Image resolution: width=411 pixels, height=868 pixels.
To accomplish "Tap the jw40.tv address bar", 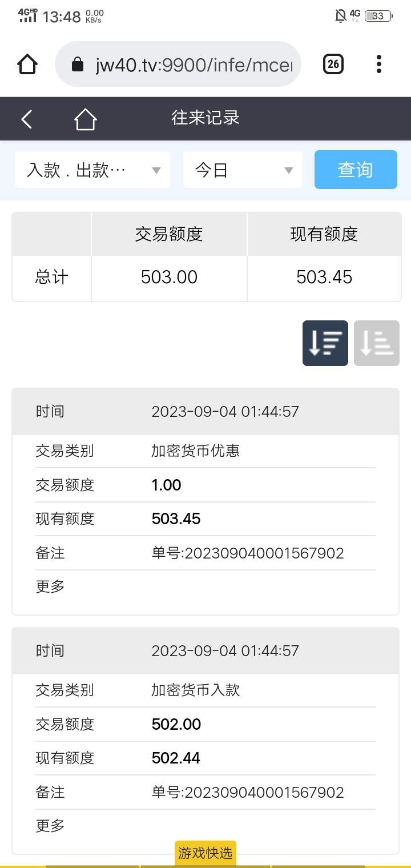I will tap(178, 64).
